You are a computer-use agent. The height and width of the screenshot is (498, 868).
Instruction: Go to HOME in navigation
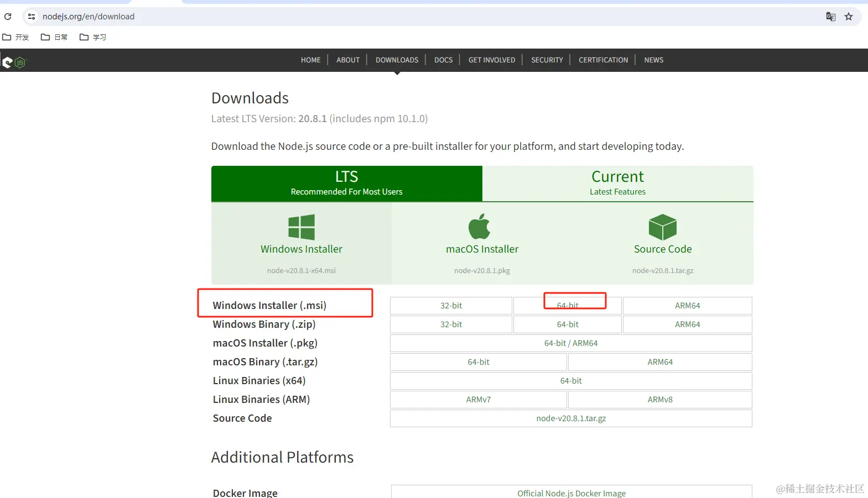pos(311,60)
